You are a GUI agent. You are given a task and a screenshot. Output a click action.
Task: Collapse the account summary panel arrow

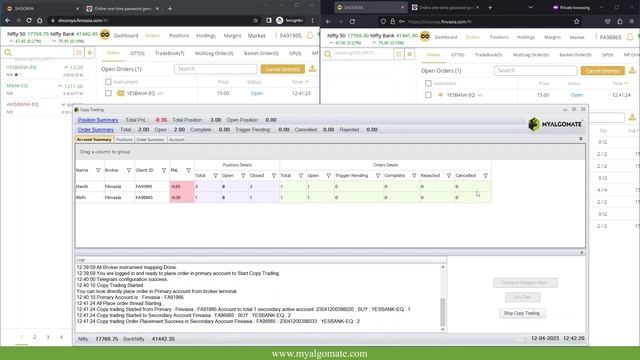(x=581, y=139)
